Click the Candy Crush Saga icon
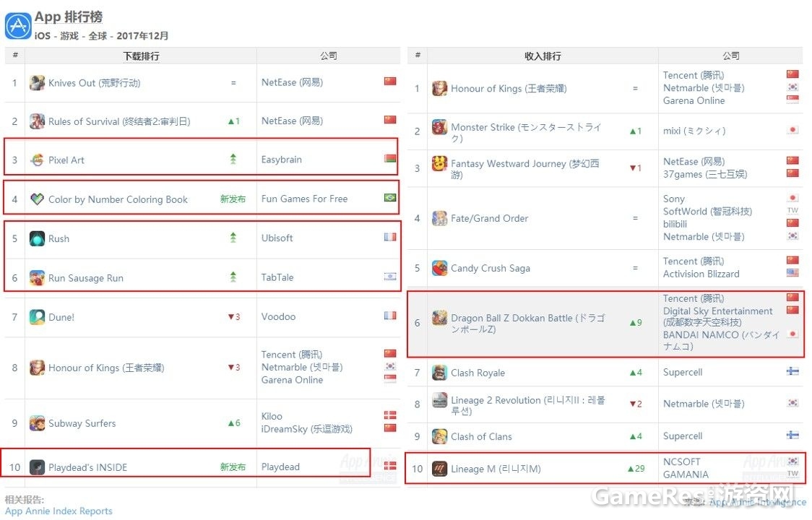The width and height of the screenshot is (812, 520). pos(440,268)
